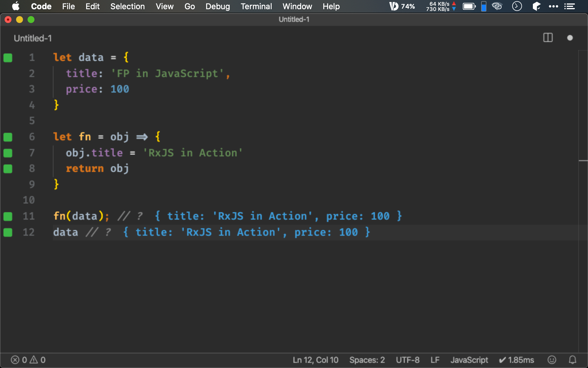This screenshot has height=368, width=588.
Task: Click the split editor icon
Action: tap(548, 38)
